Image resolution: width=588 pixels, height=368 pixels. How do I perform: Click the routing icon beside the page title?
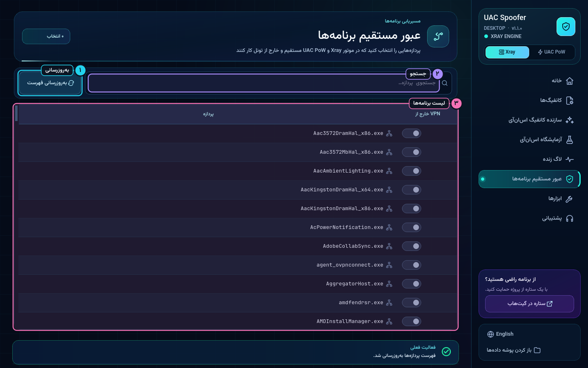pos(438,36)
